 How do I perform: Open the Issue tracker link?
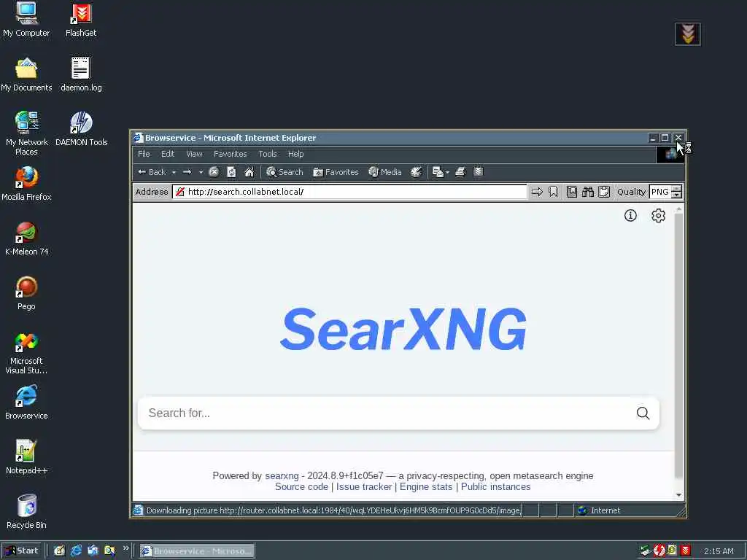pos(364,486)
